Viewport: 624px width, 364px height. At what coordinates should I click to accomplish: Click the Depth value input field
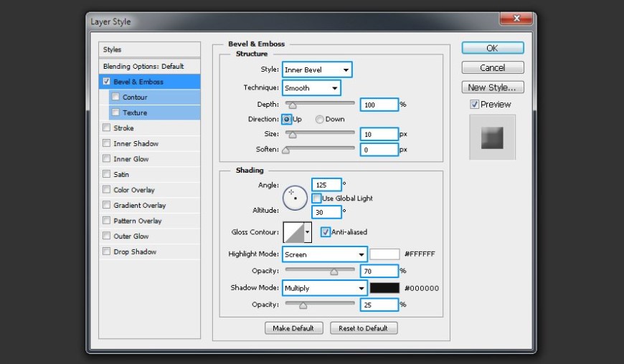(379, 105)
